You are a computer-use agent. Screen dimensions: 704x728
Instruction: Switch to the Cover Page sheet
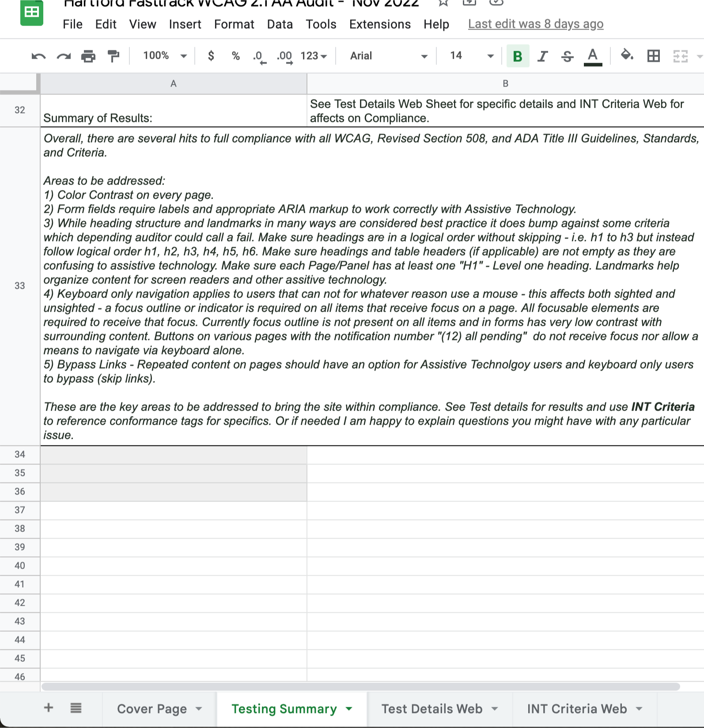click(151, 709)
